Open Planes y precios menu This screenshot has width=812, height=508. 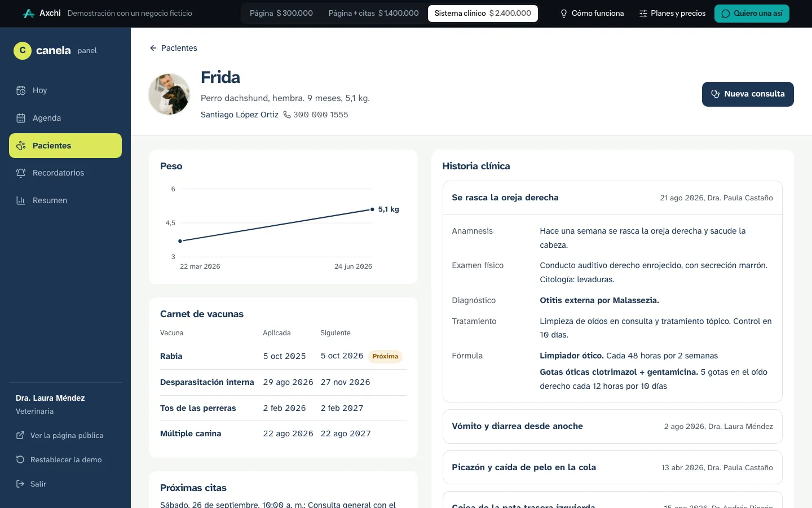672,14
